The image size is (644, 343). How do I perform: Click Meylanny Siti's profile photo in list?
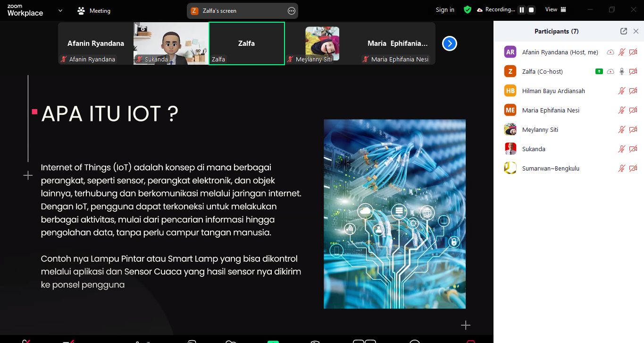[510, 129]
